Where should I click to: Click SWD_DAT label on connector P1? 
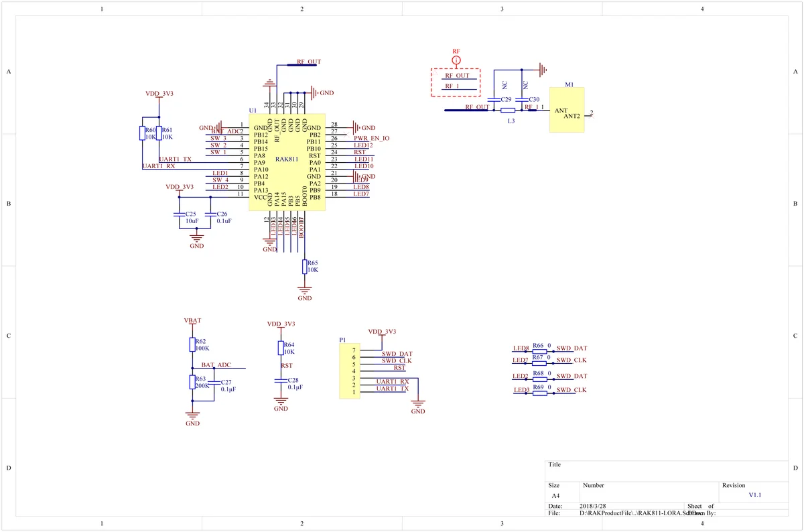397,354
